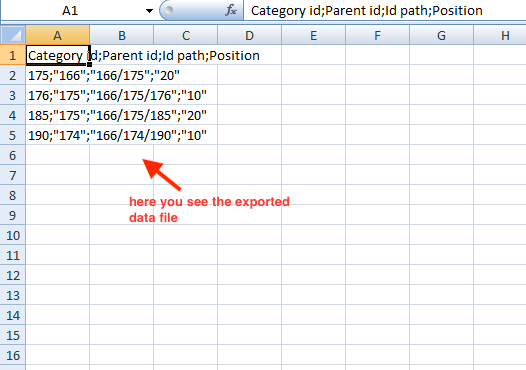Viewport: 526px width, 370px height.
Task: Select row 11 header
Action: (13, 255)
